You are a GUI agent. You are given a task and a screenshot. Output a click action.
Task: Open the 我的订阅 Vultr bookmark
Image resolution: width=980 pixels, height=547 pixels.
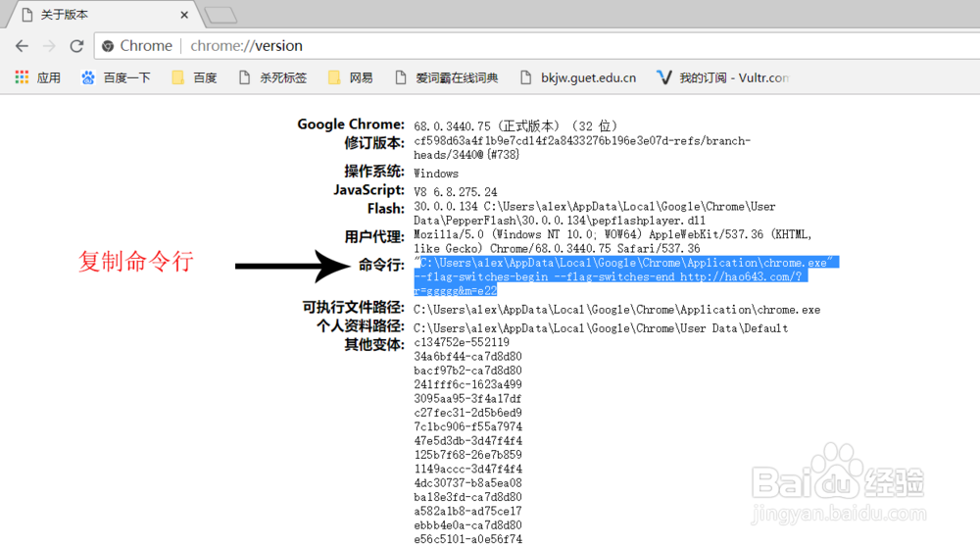coord(722,77)
